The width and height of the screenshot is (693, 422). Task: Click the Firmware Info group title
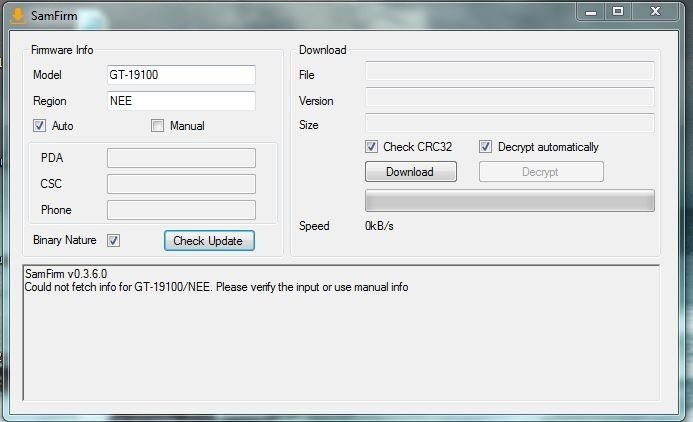62,50
